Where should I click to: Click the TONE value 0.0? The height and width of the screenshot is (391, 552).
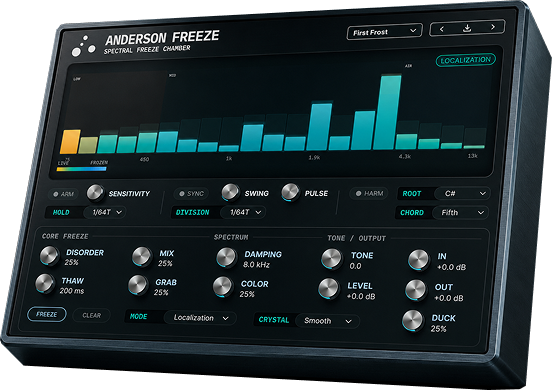(355, 266)
